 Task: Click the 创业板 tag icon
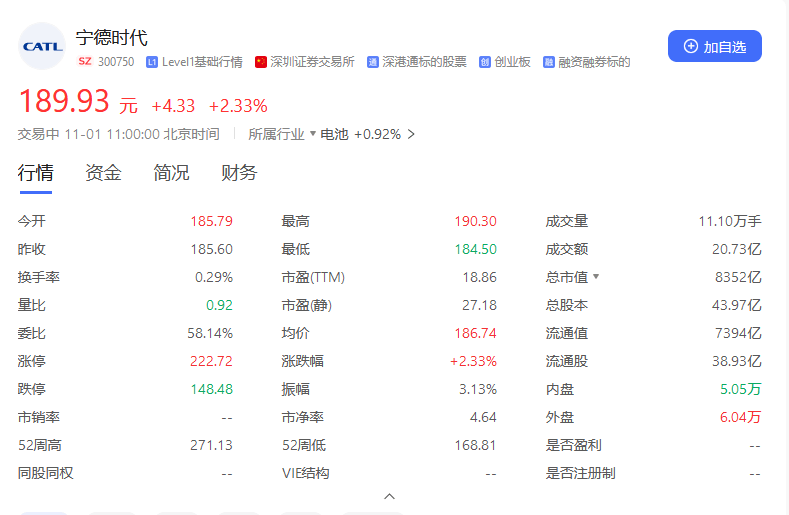(x=485, y=62)
